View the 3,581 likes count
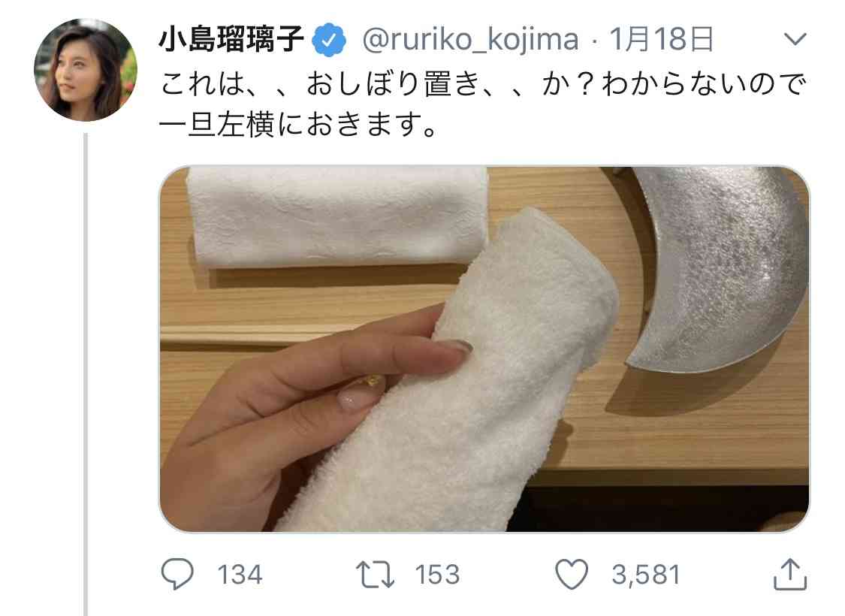Screen dimensions: 845x616 646,575
